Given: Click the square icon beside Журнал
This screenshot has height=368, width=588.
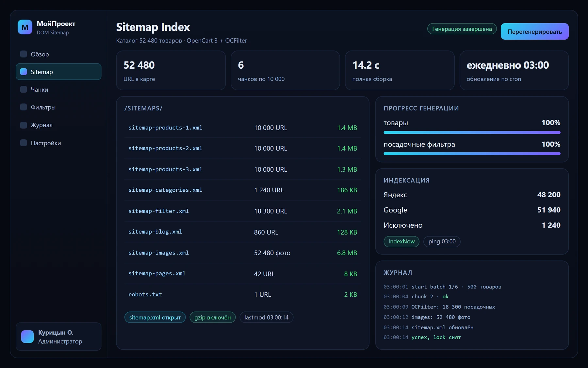Looking at the screenshot, I should click(x=24, y=125).
